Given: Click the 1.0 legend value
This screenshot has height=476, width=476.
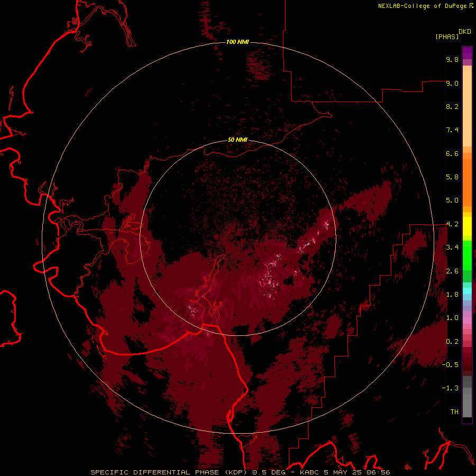Looking at the screenshot, I should coord(452,318).
